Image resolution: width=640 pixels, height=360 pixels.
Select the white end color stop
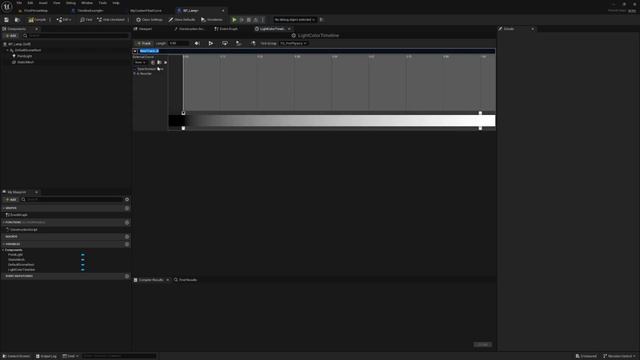pos(480,113)
